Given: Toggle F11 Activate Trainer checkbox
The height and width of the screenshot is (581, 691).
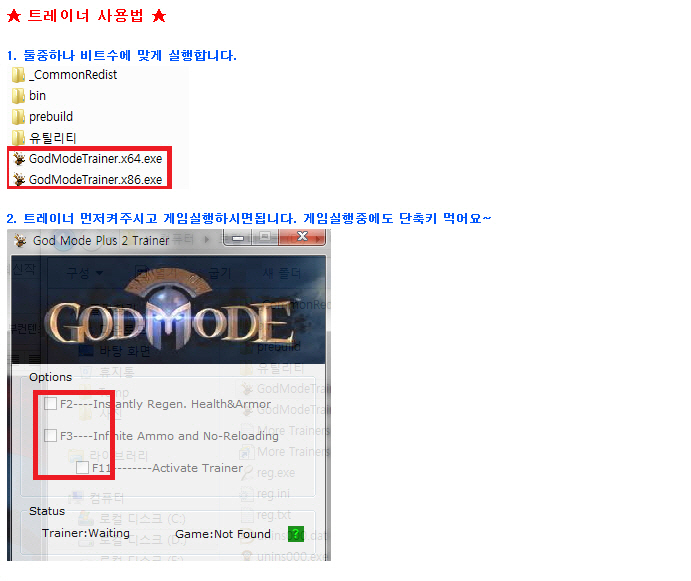Looking at the screenshot, I should [x=82, y=468].
